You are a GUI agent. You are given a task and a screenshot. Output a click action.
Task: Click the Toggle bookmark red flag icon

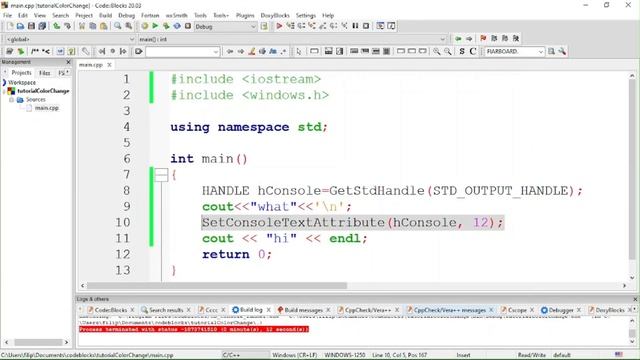point(483,38)
